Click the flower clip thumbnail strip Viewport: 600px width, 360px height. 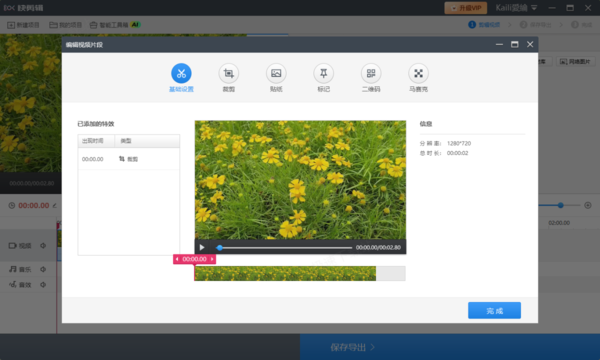pyautogui.click(x=285, y=274)
